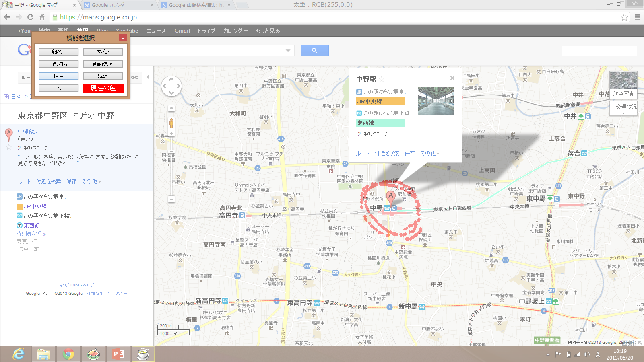Open the 東西線 link in left panel
This screenshot has width=644, height=362.
32,226
